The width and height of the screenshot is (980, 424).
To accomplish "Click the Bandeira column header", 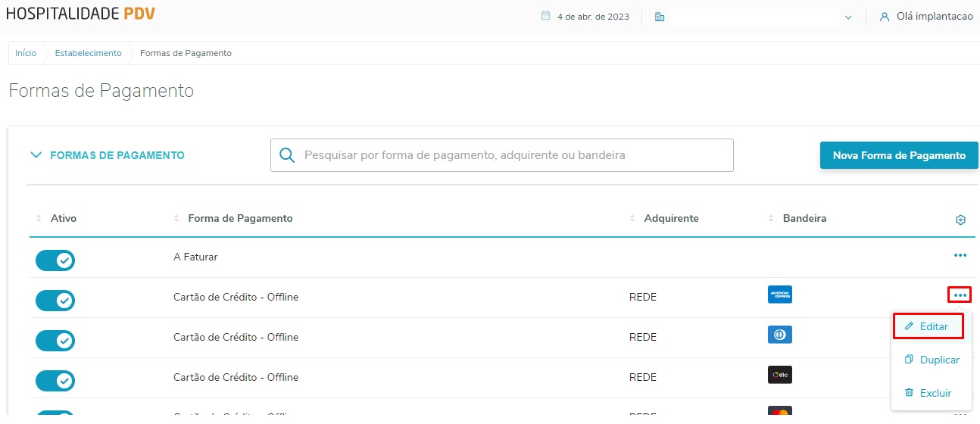I will click(804, 218).
